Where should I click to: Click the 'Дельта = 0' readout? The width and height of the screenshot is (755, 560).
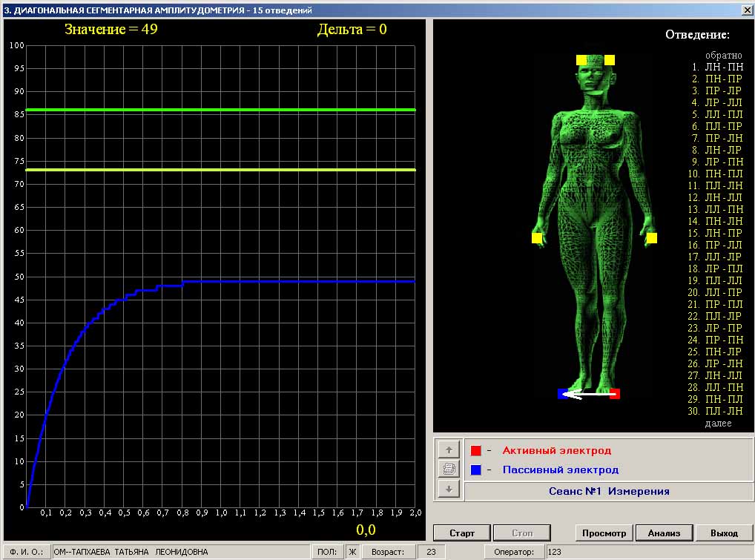(x=352, y=30)
